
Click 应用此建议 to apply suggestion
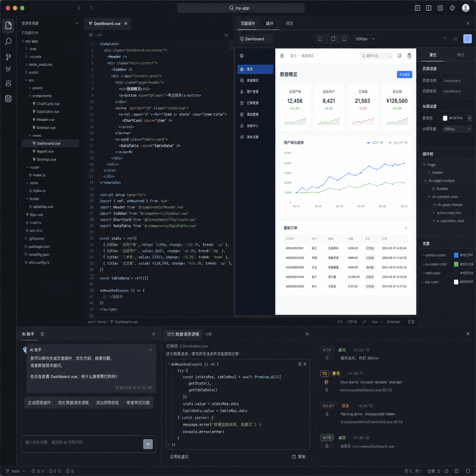tap(179, 456)
